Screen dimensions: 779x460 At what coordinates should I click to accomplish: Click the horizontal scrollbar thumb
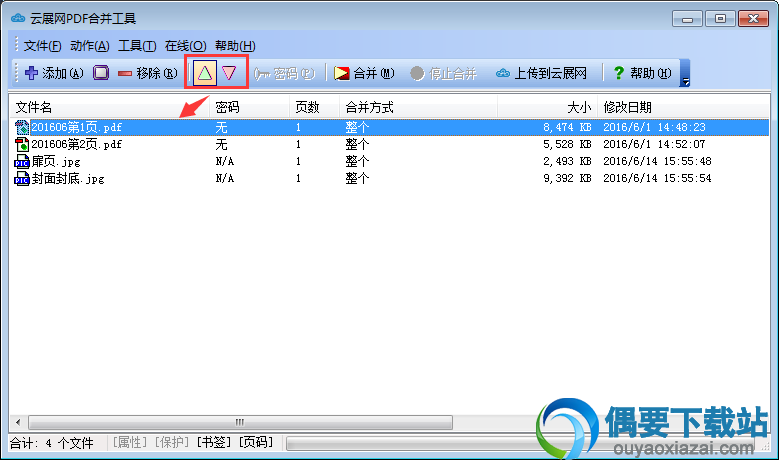(x=240, y=423)
